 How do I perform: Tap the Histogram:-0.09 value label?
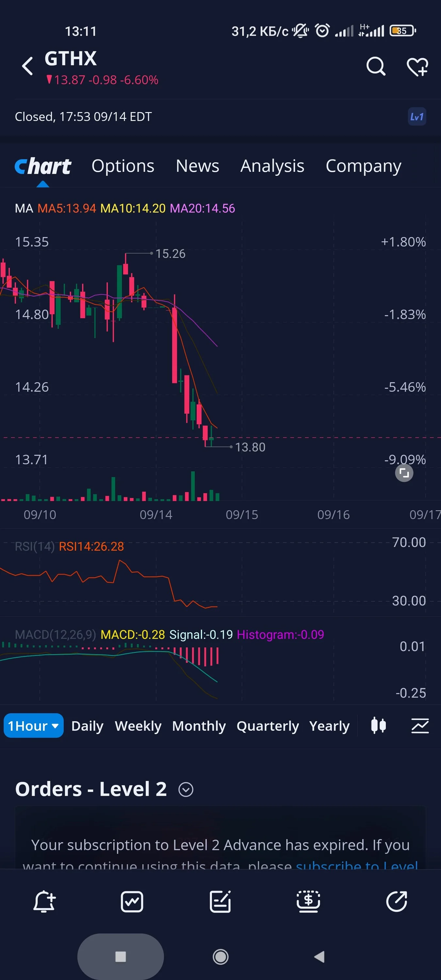tap(280, 635)
